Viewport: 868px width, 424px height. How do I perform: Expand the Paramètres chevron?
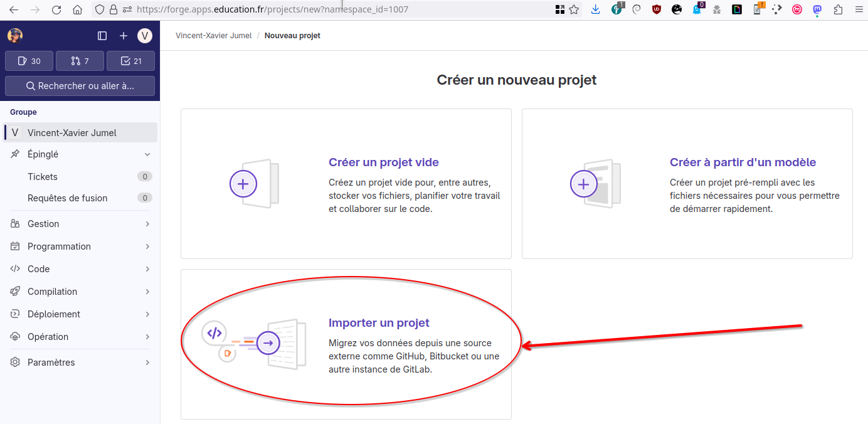point(147,363)
